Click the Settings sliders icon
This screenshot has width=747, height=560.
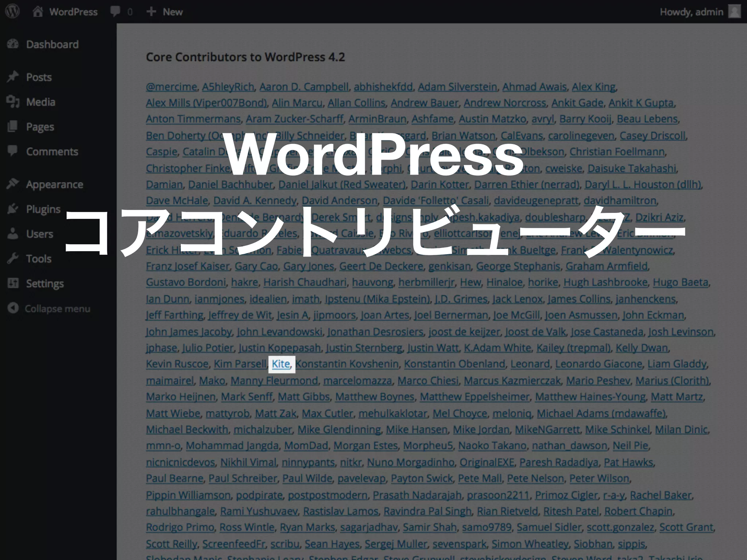[x=13, y=283]
